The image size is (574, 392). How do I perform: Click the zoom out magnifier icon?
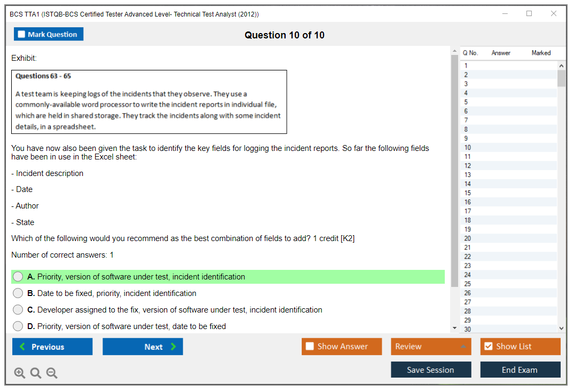pos(52,373)
